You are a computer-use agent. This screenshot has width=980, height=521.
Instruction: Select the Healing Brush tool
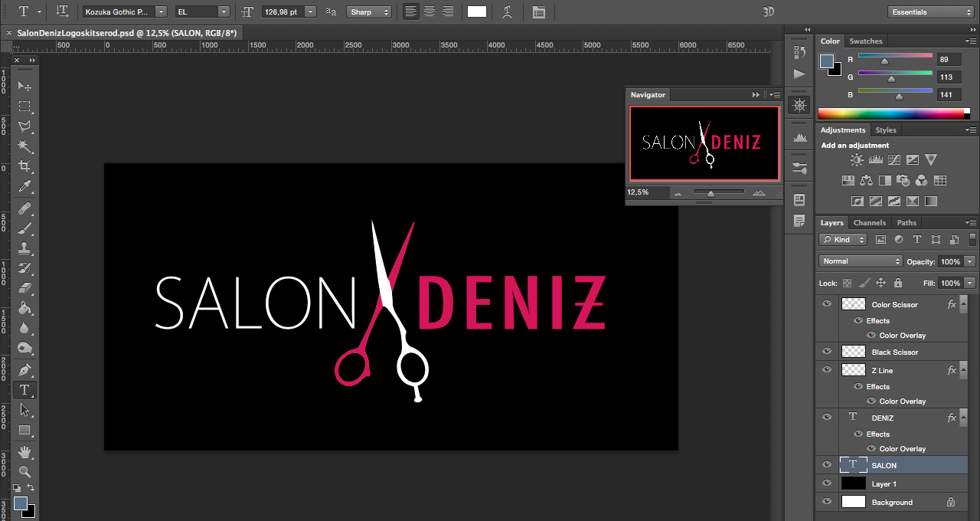(24, 208)
